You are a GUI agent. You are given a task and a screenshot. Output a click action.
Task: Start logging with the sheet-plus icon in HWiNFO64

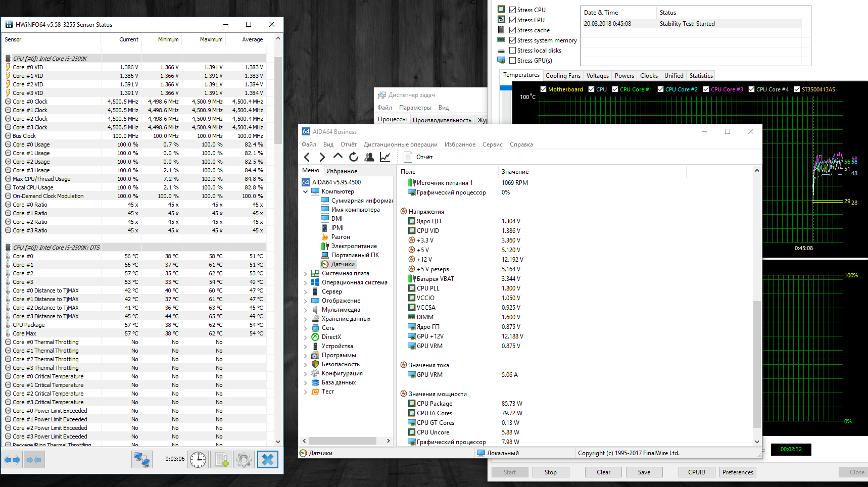click(x=221, y=460)
